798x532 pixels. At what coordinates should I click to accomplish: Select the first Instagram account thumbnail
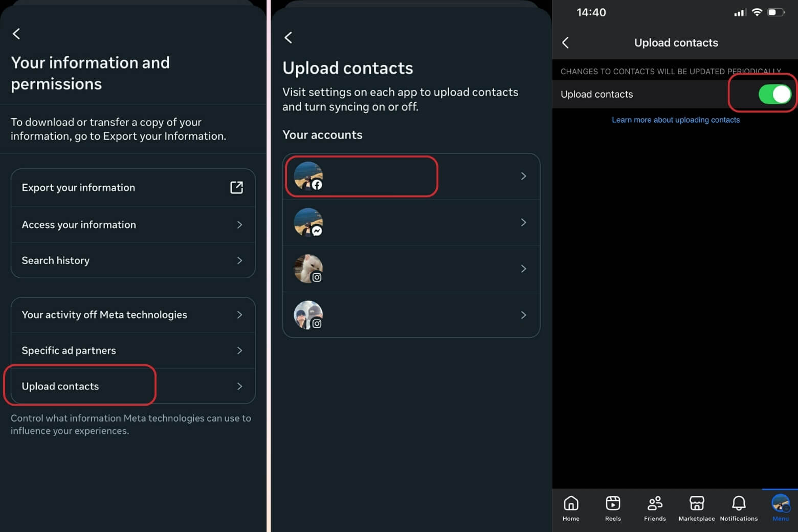coord(308,269)
